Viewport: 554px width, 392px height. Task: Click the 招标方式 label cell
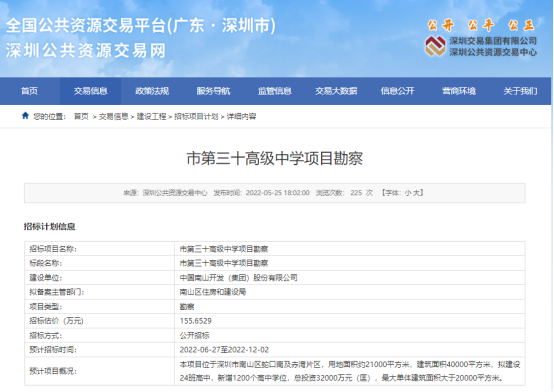click(x=99, y=335)
